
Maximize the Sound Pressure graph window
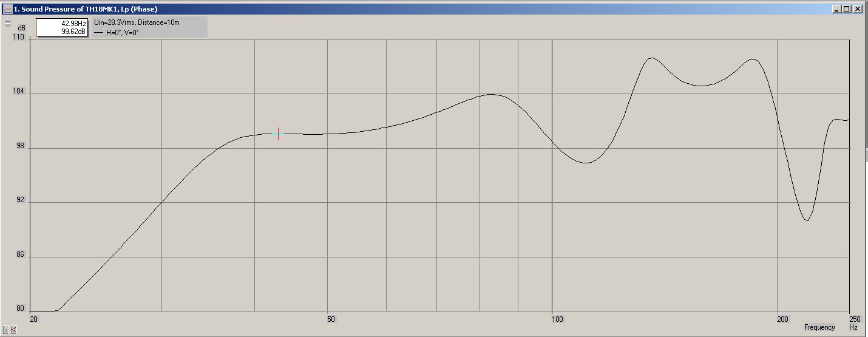pos(847,9)
